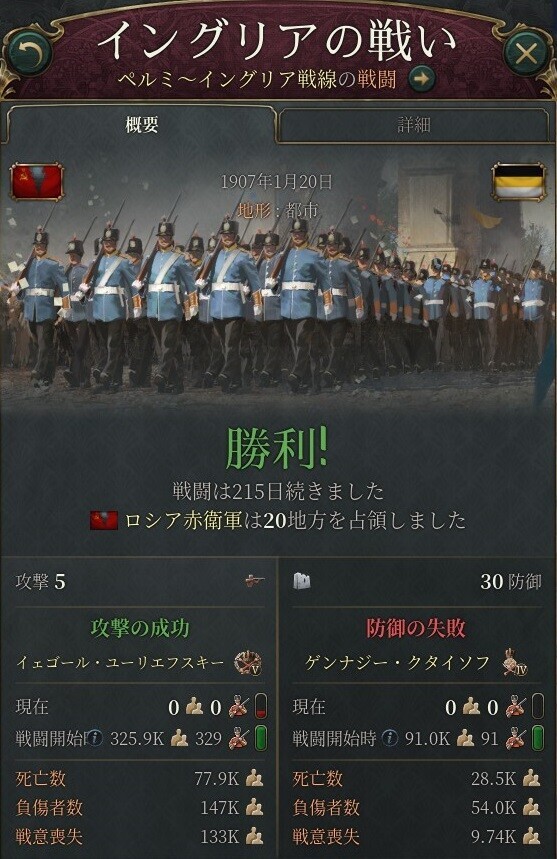Image resolution: width=557 pixels, height=859 pixels.
Task: Select general イェゴール・ユーリエフスキー name
Action: tap(120, 663)
